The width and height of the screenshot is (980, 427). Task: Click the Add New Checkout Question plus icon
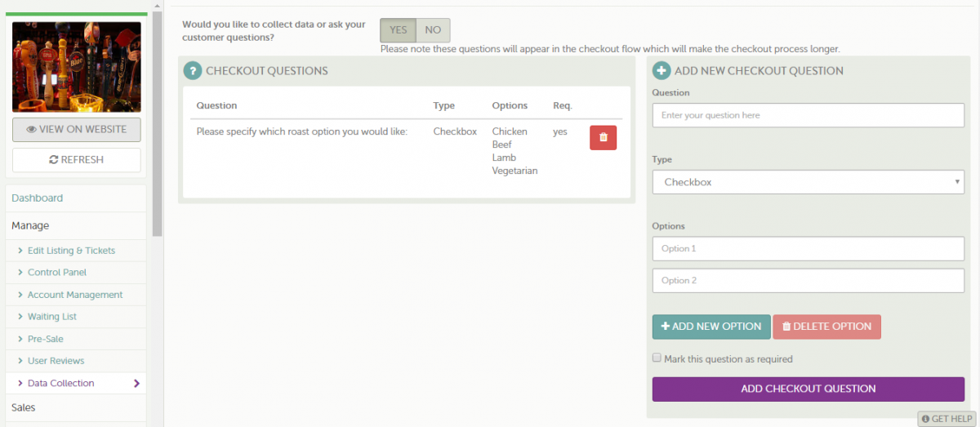[x=662, y=71]
